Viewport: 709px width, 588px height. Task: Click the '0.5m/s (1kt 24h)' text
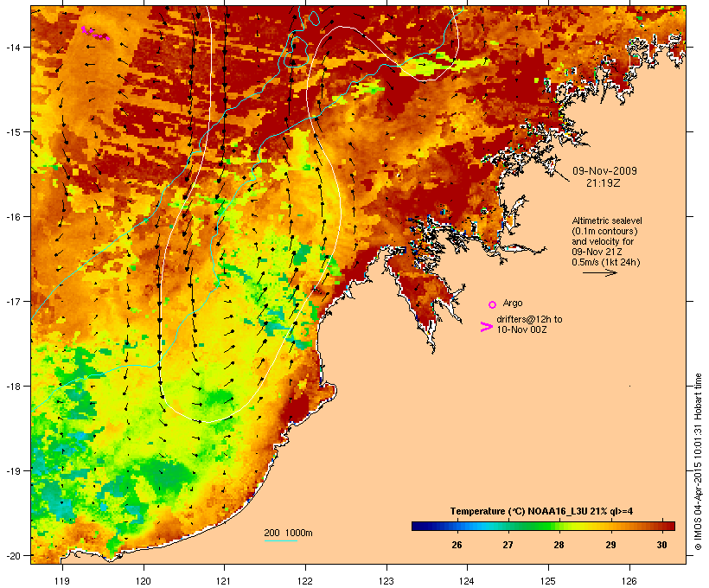(606, 262)
